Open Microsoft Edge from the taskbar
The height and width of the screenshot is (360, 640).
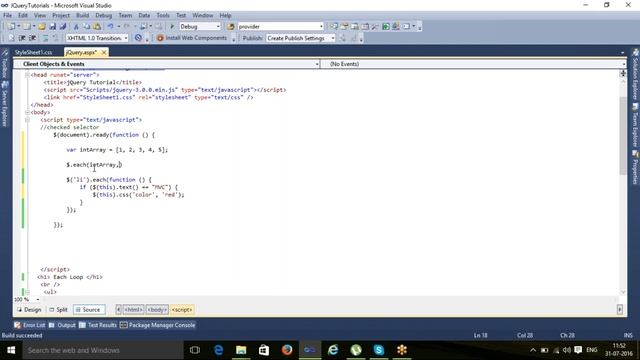[218, 350]
